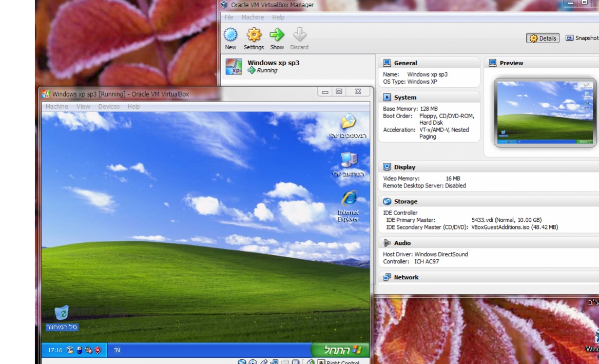Click the muted volume tray icon in XP
The image size is (599, 364).
pos(89,350)
